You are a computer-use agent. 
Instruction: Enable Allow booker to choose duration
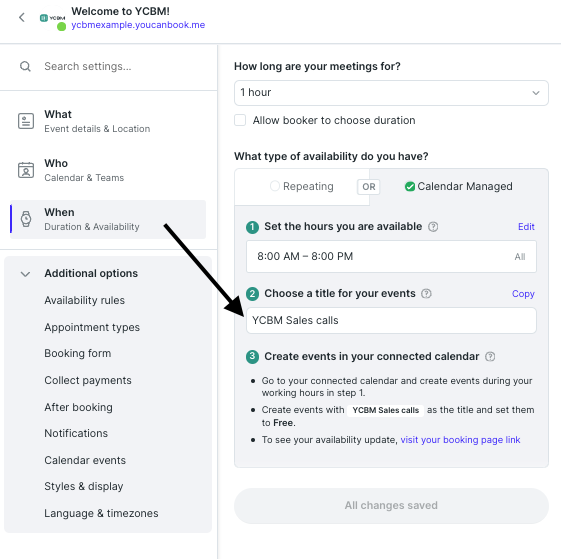coord(240,120)
